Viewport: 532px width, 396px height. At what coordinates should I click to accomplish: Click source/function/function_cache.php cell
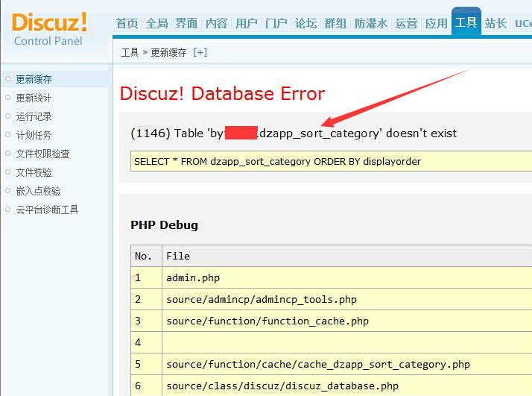pyautogui.click(x=347, y=321)
